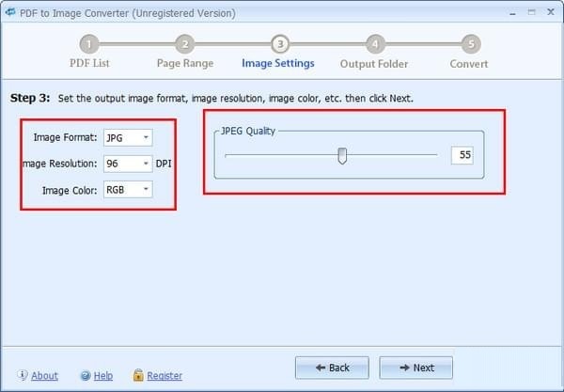564x392 pixels.
Task: Click the step 1 circle icon
Action: [x=89, y=44]
